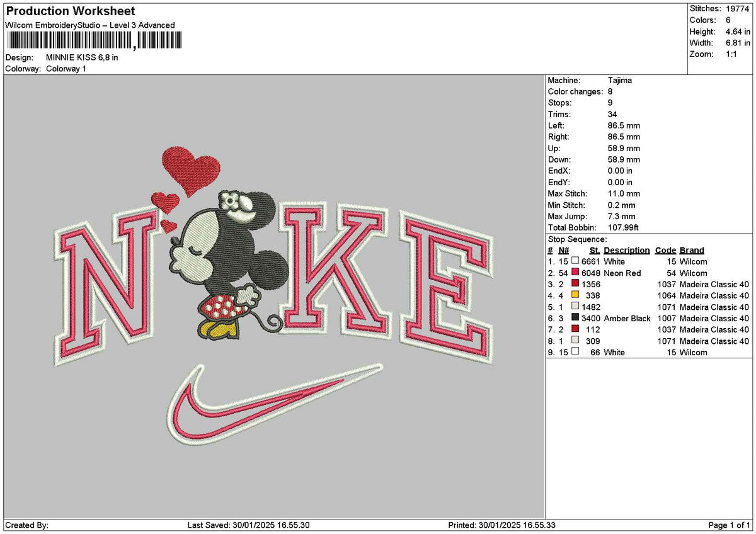Select the Total Bobbin value 107.99ft
Image resolution: width=756 pixels, height=534 pixels.
(x=623, y=228)
